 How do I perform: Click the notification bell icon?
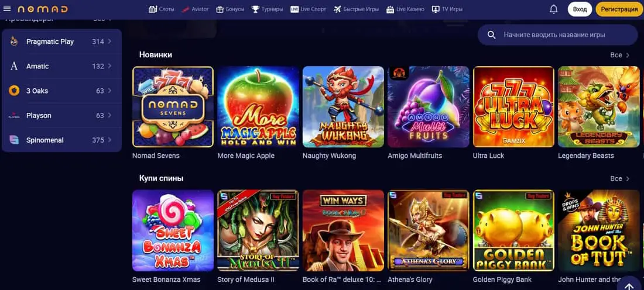554,9
